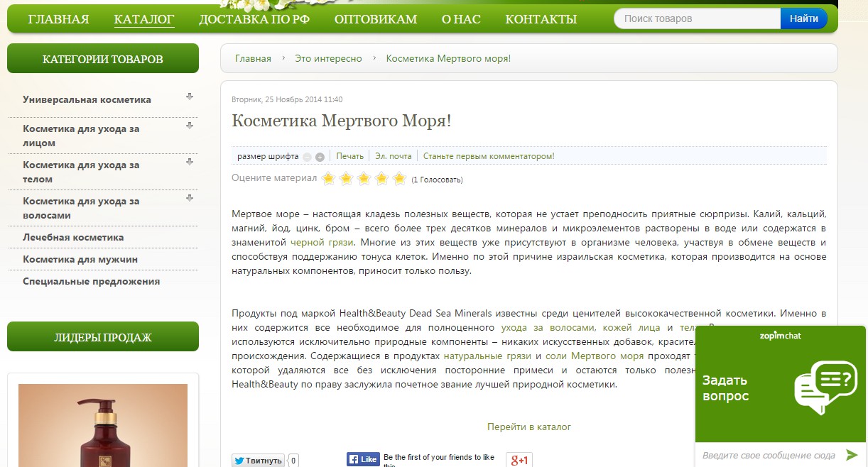
Task: Expand Косметика для ухода за лицом category
Action: (190, 126)
